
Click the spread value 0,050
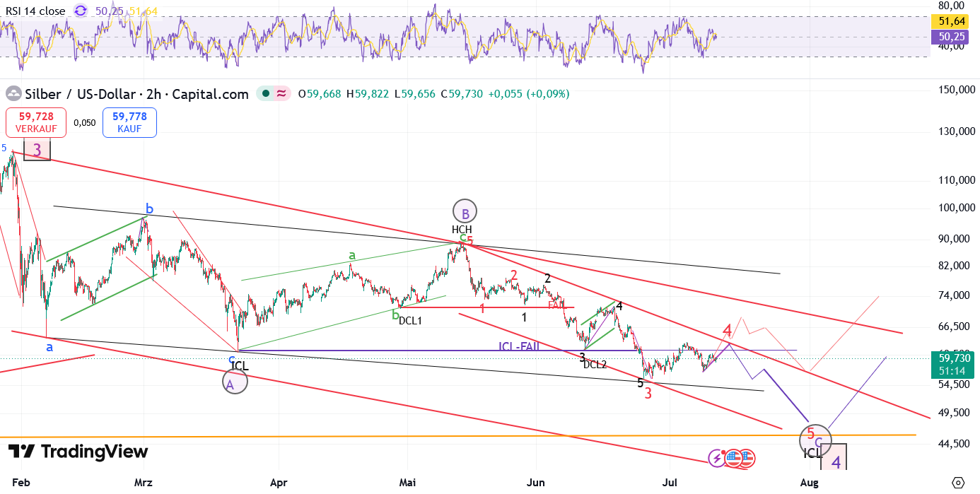84,122
